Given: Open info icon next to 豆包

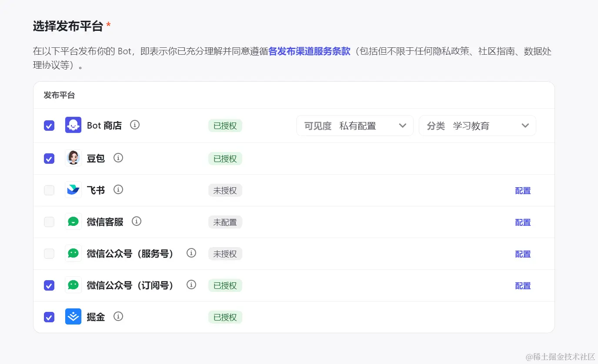Looking at the screenshot, I should pos(118,158).
